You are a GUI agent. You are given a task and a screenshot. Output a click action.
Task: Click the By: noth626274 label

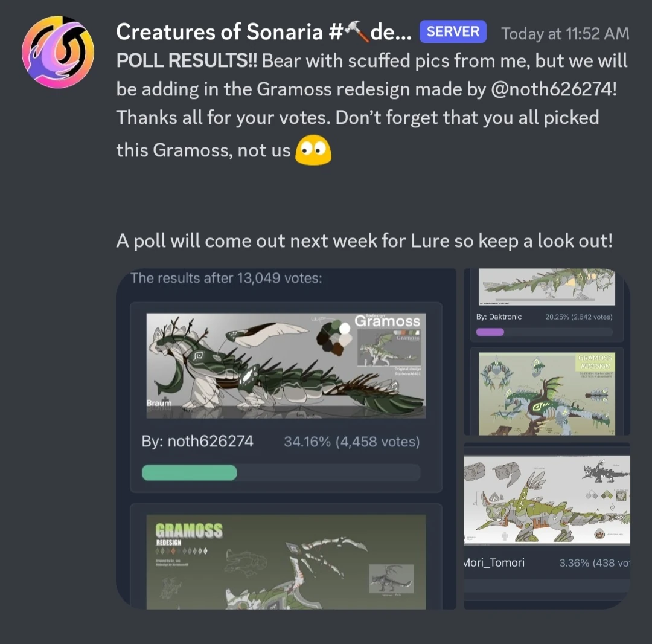click(197, 442)
